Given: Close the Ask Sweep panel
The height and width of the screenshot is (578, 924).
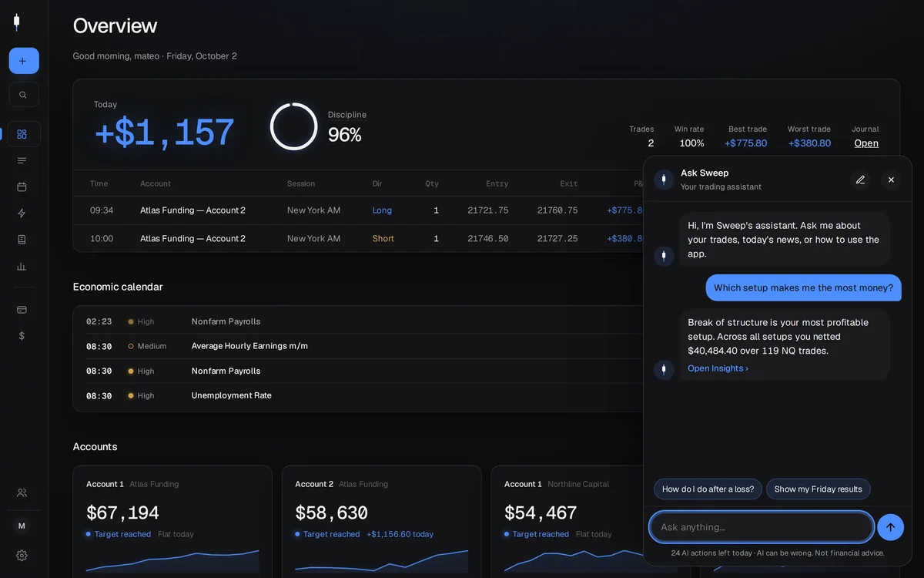Looking at the screenshot, I should [x=891, y=180].
